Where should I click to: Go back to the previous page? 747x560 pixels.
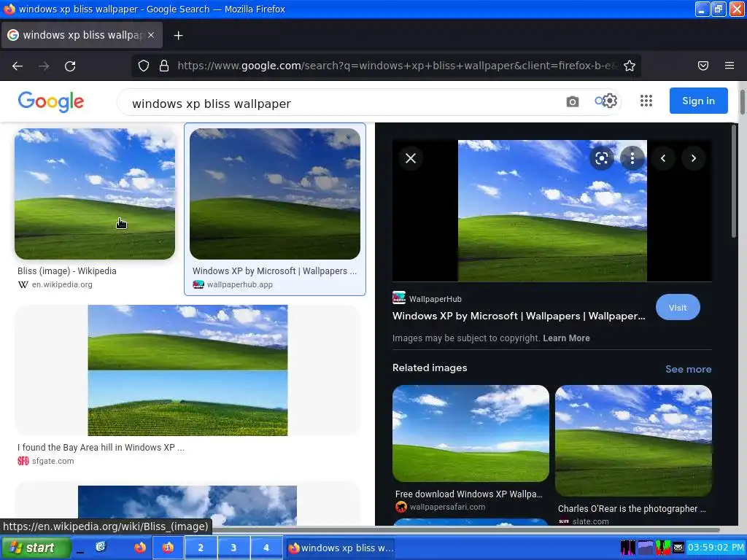tap(18, 66)
